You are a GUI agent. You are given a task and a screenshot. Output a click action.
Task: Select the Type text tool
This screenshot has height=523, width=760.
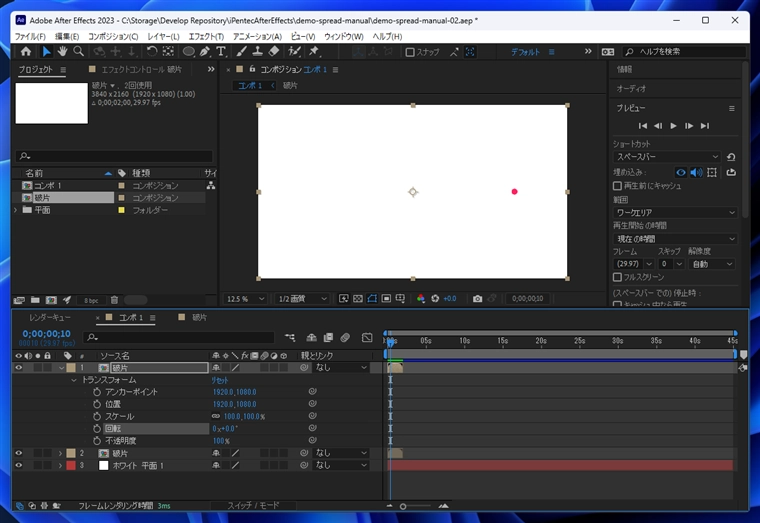(221, 51)
